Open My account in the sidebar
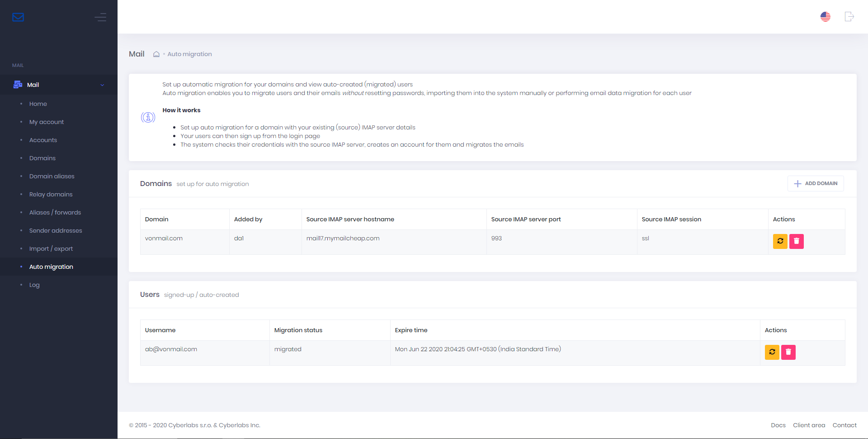The width and height of the screenshot is (868, 439). [x=47, y=122]
